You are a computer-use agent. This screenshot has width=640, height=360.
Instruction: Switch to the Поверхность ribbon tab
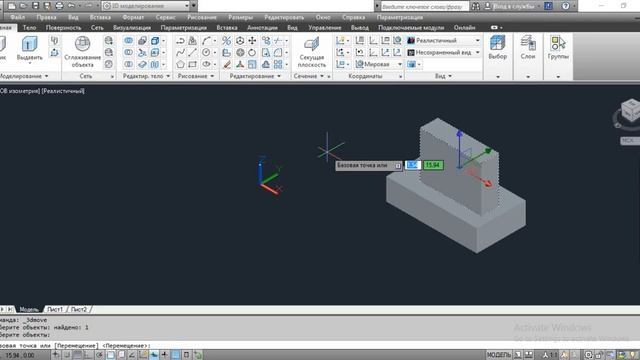pyautogui.click(x=63, y=28)
